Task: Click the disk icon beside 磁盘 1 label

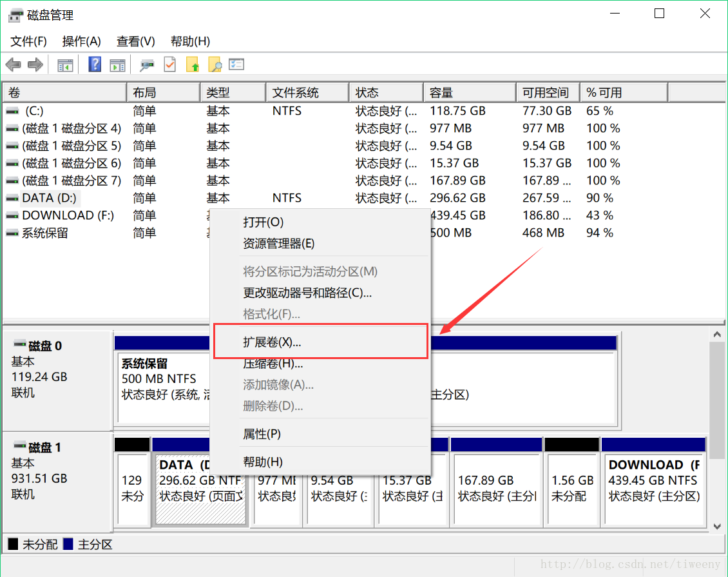Action: 19,446
